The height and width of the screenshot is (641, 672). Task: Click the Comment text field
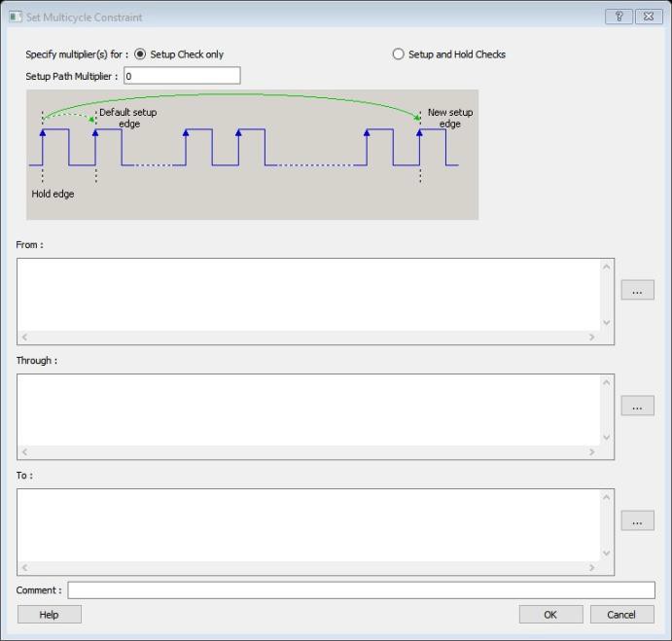point(361,590)
